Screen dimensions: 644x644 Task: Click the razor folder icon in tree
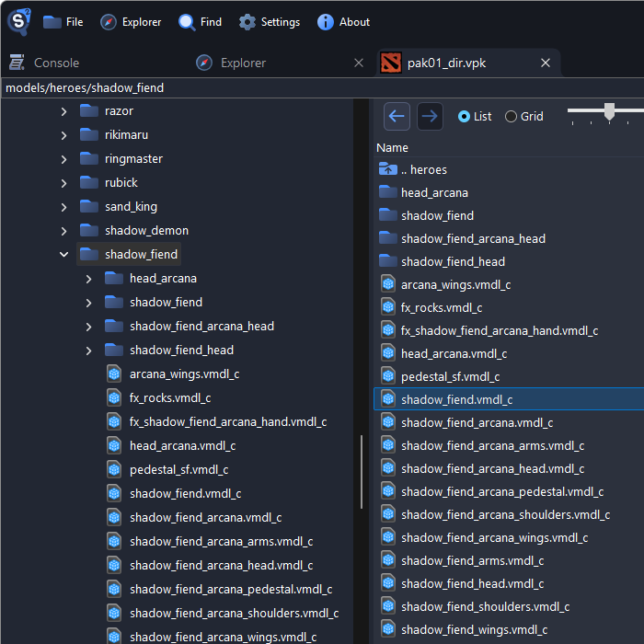click(89, 111)
